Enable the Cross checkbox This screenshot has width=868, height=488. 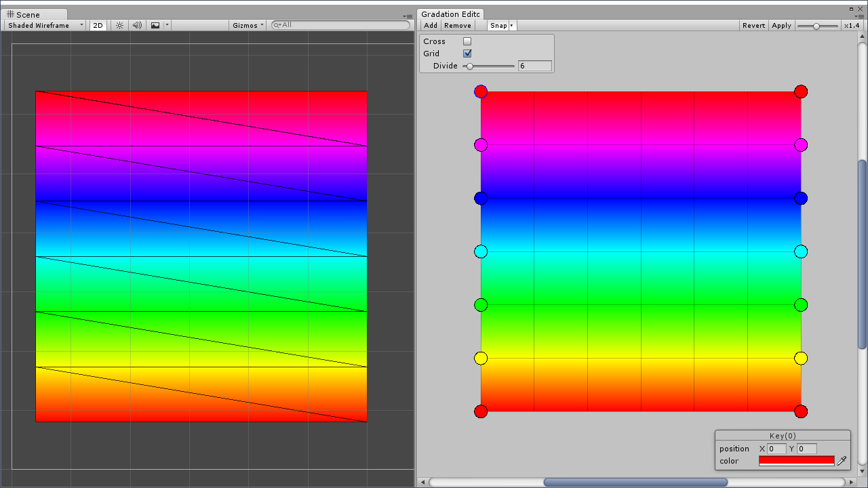467,41
